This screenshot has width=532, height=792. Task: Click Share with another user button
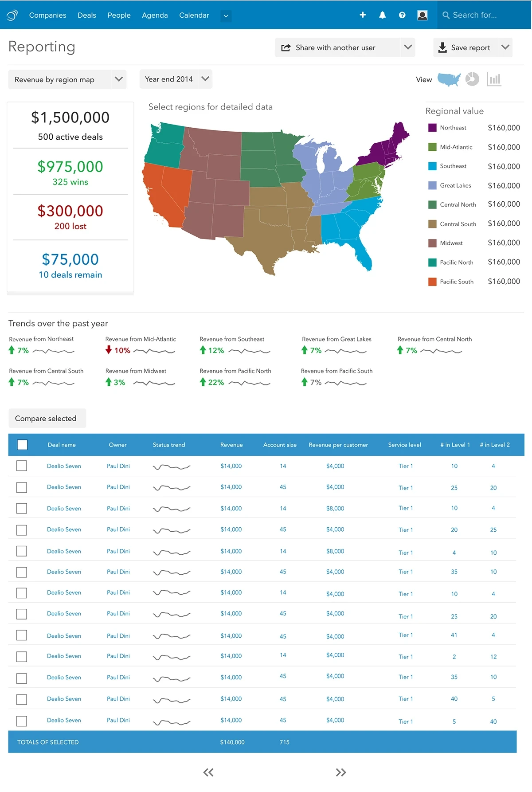click(345, 47)
